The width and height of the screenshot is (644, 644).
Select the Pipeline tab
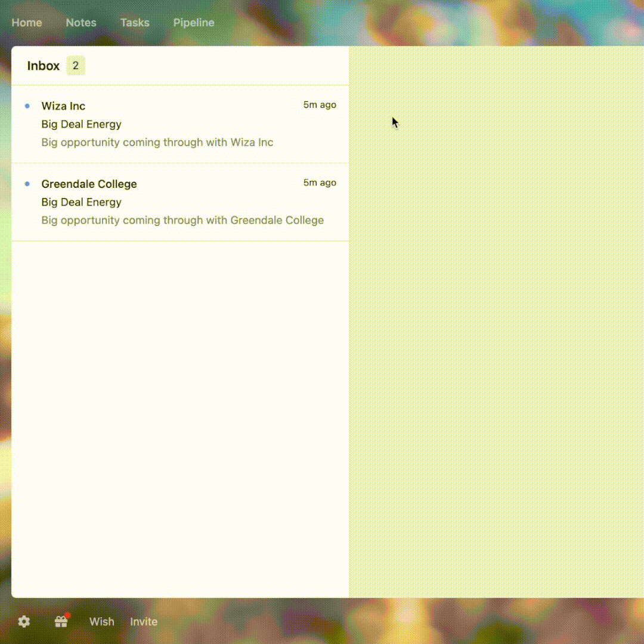tap(193, 23)
